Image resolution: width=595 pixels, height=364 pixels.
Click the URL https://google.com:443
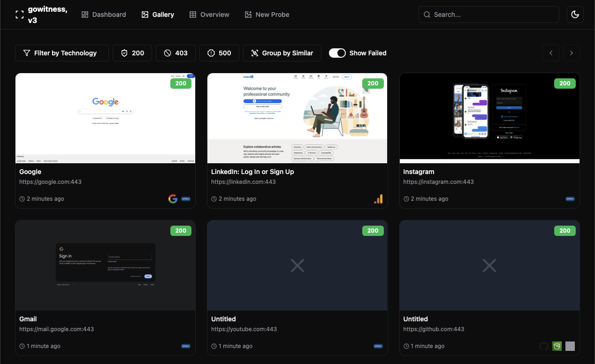(x=51, y=182)
